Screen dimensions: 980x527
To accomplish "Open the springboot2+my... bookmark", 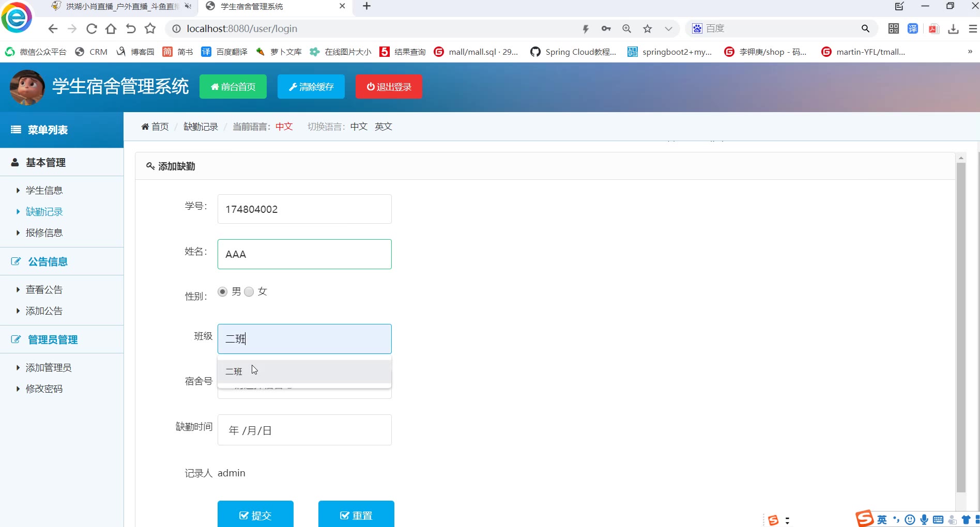I will [x=669, y=52].
